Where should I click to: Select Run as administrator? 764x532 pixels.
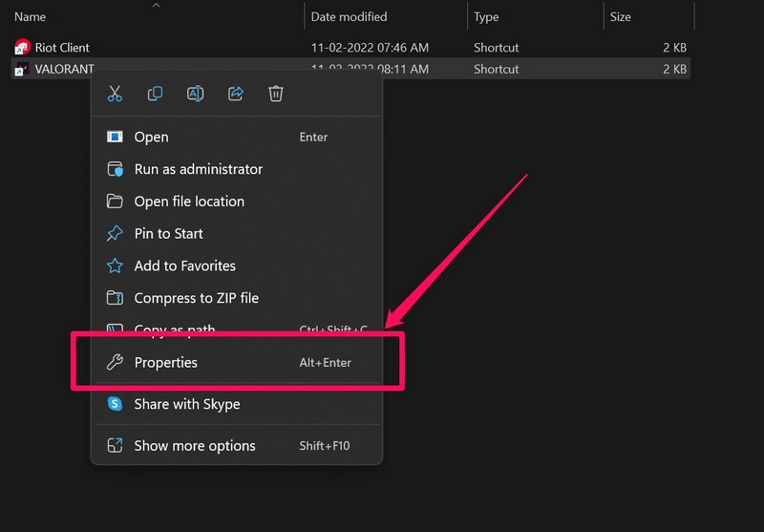[x=198, y=169]
